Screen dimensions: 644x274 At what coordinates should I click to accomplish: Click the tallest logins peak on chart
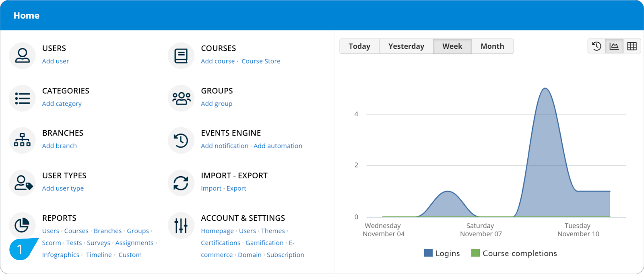click(x=545, y=89)
